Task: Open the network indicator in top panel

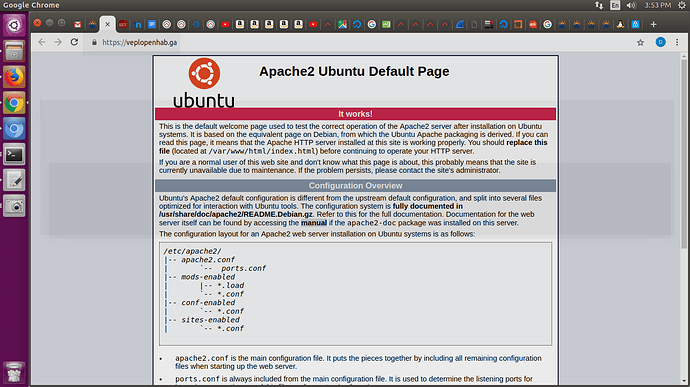Action: (x=599, y=5)
